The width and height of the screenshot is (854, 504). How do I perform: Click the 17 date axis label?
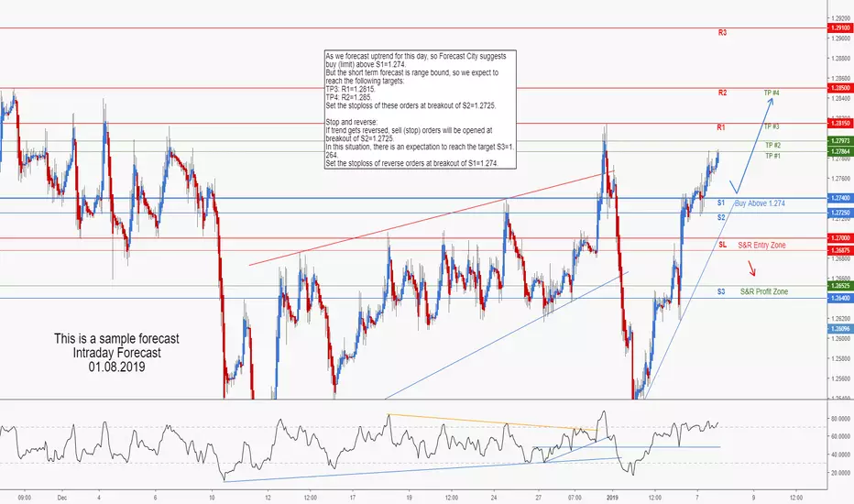click(353, 498)
